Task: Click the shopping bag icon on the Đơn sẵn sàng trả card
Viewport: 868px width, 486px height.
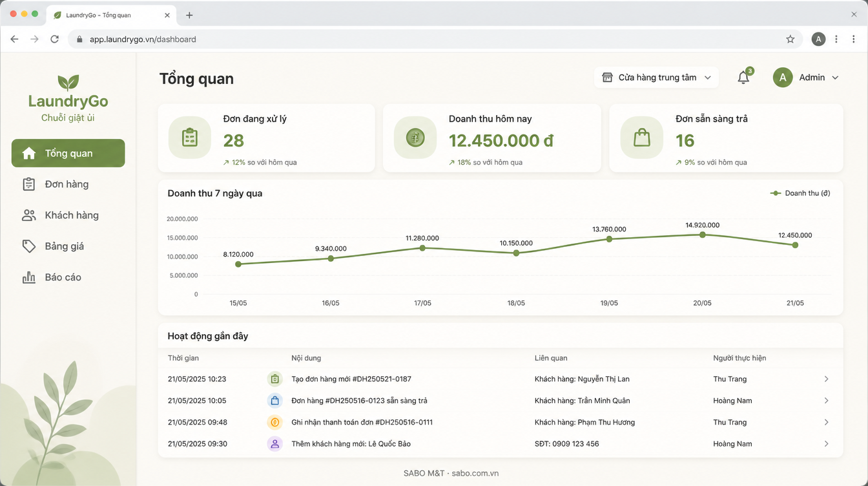Action: click(642, 138)
